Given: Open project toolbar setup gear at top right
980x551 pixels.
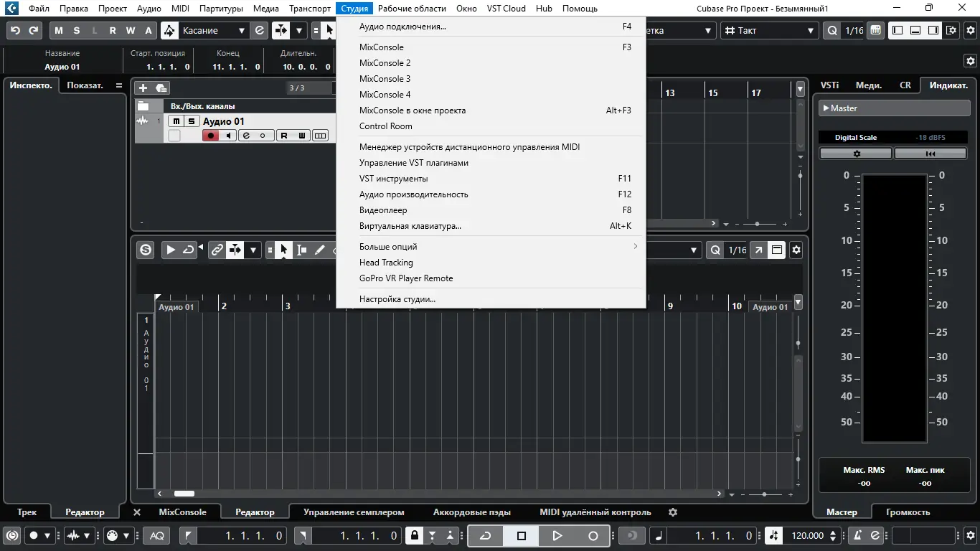Looking at the screenshot, I should coord(970,30).
